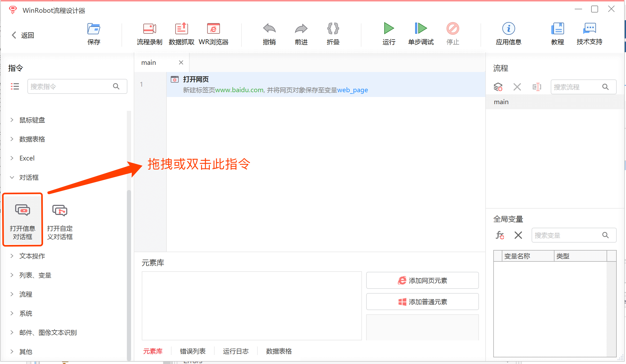Click the green 运行 run icon
626x364 pixels.
coord(389,29)
